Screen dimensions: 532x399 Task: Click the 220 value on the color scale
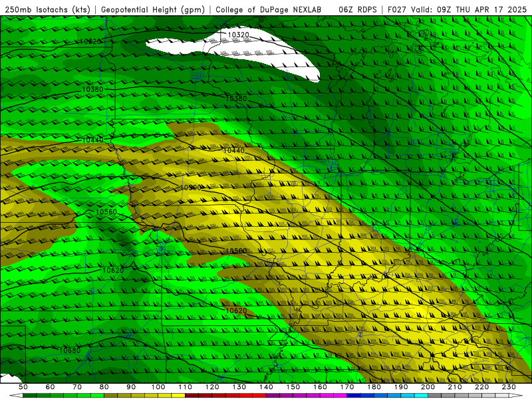[481, 387]
